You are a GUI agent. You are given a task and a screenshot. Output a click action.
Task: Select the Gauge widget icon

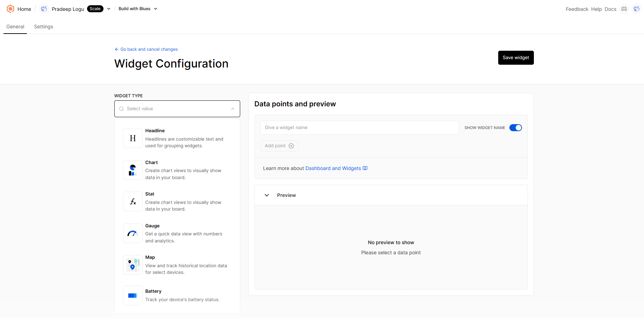click(x=133, y=233)
